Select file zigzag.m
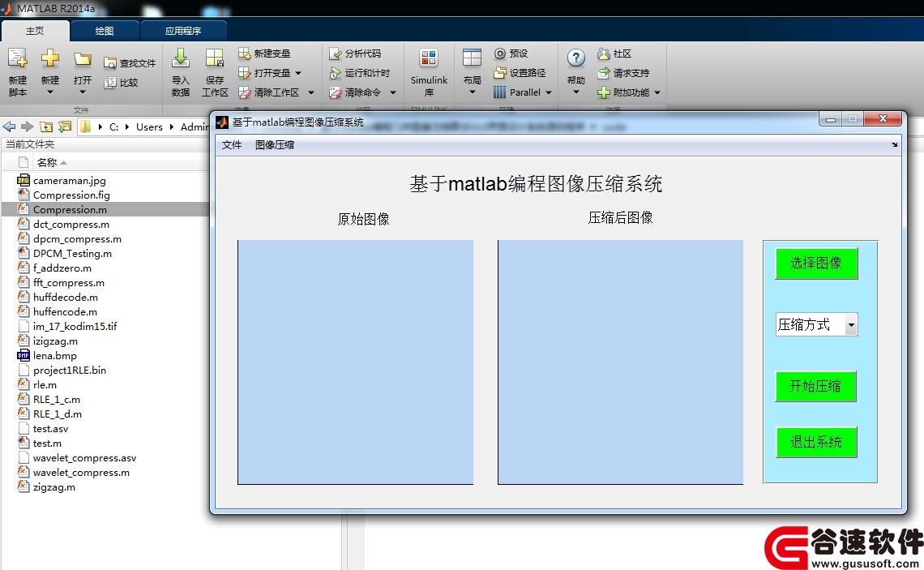The height and width of the screenshot is (570, 924). pos(54,486)
